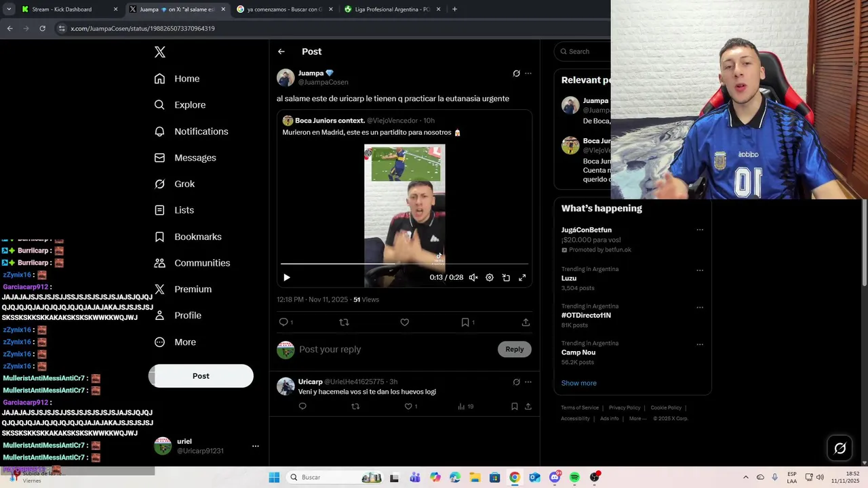Like Juampa's post

(405, 323)
